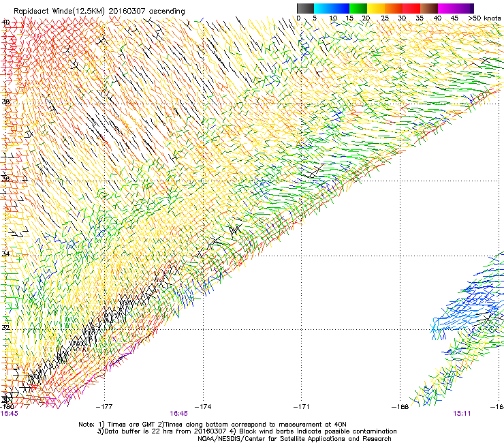
Task: Click the purple time label '16:46'
Action: [178, 414]
